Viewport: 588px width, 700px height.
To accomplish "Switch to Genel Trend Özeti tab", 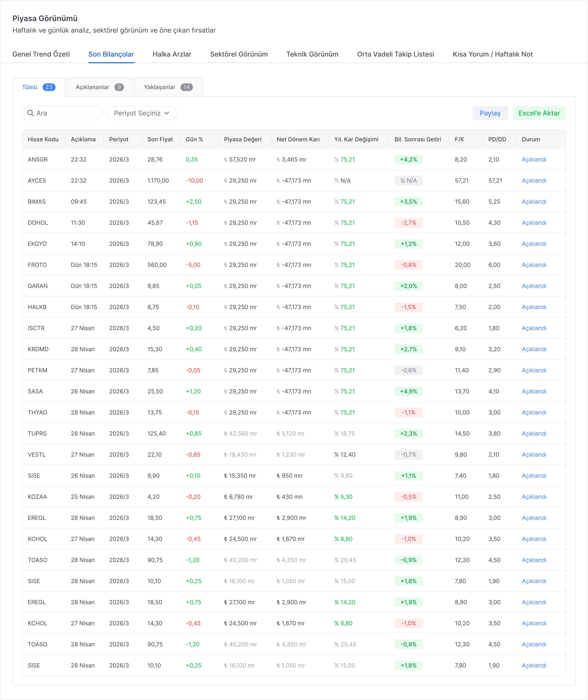I will [x=41, y=54].
